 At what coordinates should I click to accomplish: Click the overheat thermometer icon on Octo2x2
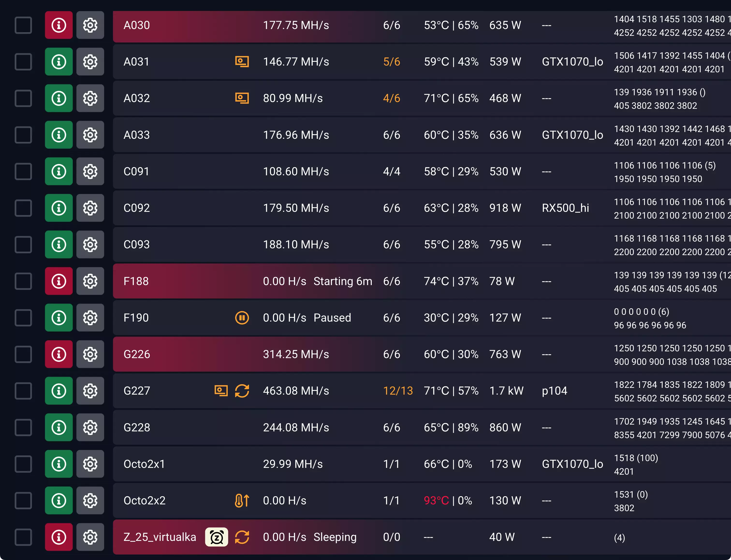point(242,500)
